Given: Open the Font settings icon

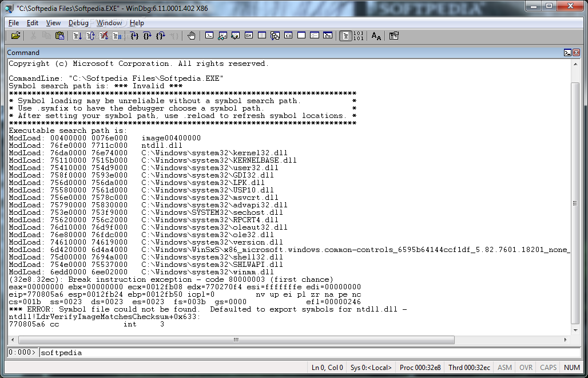Looking at the screenshot, I should pyautogui.click(x=376, y=36).
